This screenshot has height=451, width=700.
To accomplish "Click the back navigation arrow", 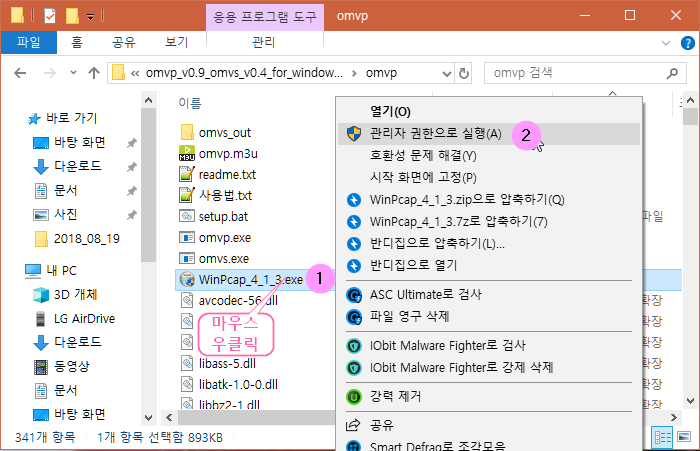I will click(x=20, y=73).
